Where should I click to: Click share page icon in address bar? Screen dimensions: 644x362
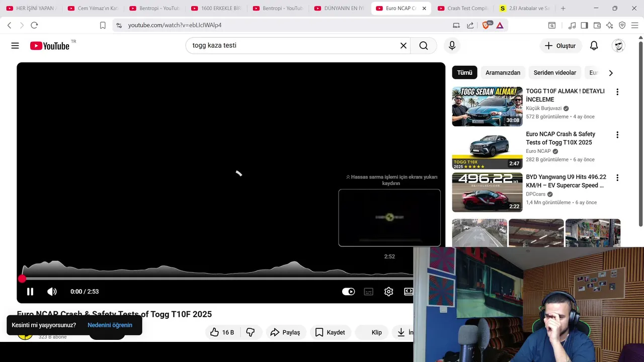470,25
